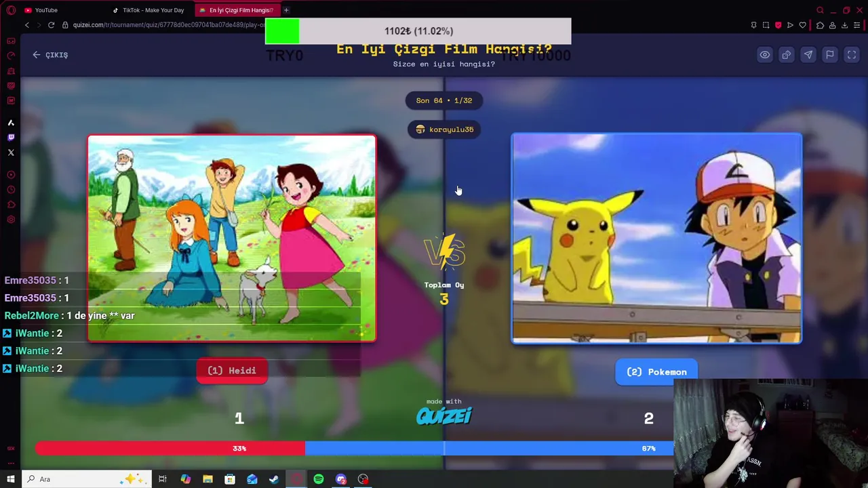Click the Son 64 • 1/32 round badge
Image resolution: width=868 pixels, height=488 pixels.
click(444, 100)
